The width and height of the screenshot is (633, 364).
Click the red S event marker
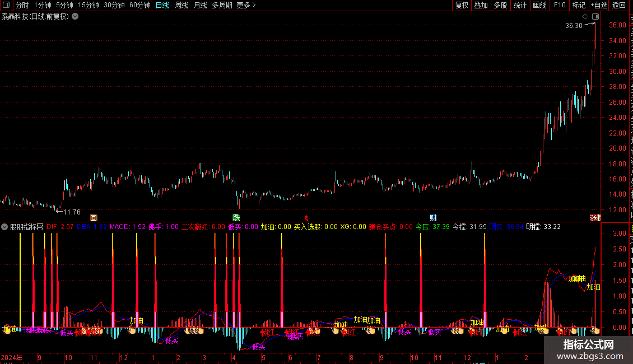(306, 218)
